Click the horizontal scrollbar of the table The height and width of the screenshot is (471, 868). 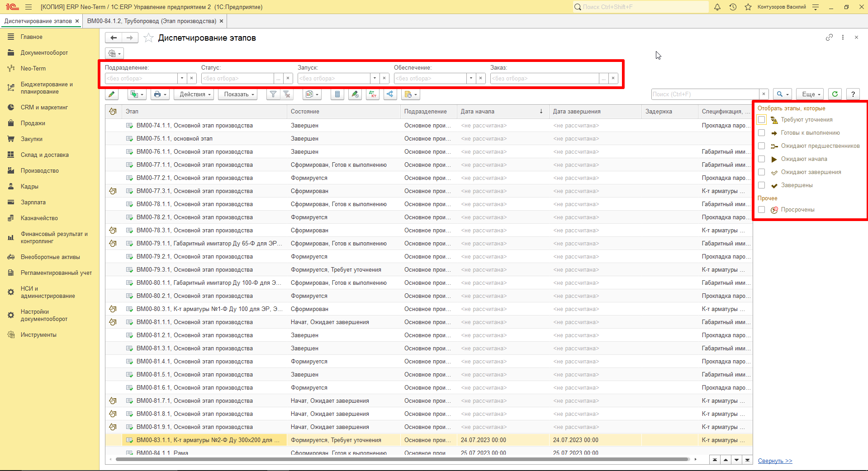(403, 459)
